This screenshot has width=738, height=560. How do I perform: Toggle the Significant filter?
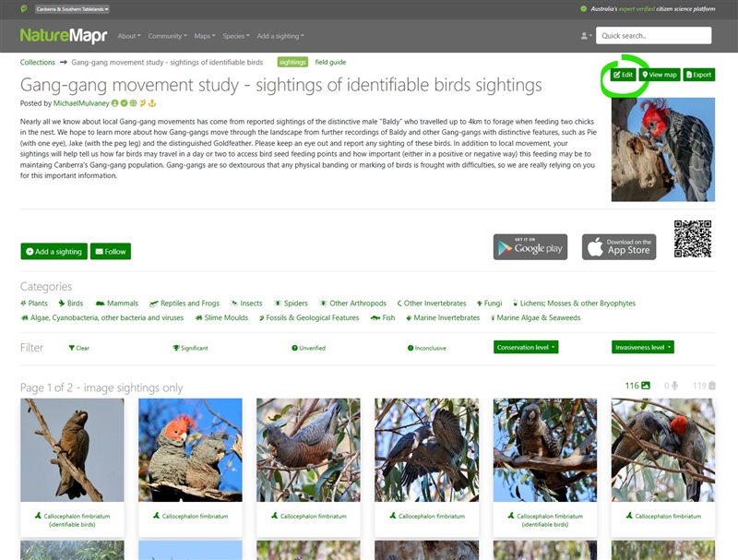pos(190,348)
